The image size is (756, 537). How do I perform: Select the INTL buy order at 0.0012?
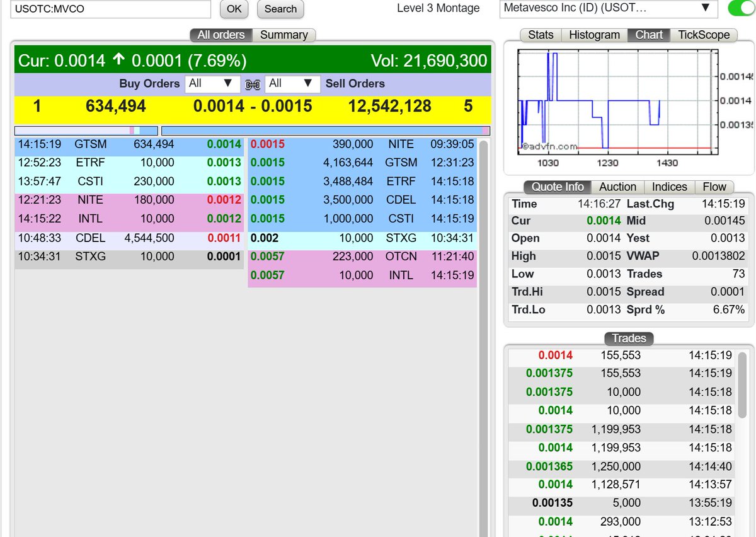click(129, 219)
